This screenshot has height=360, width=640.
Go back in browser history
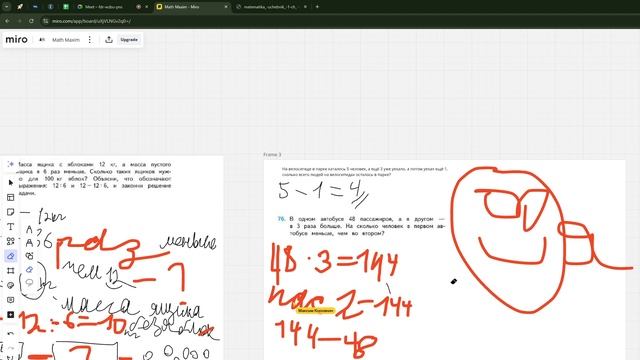[7, 21]
